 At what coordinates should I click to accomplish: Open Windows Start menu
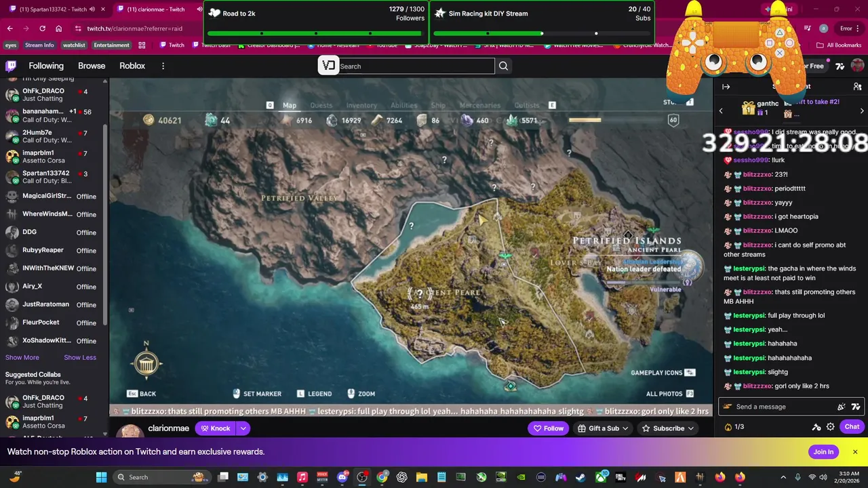pos(101,477)
